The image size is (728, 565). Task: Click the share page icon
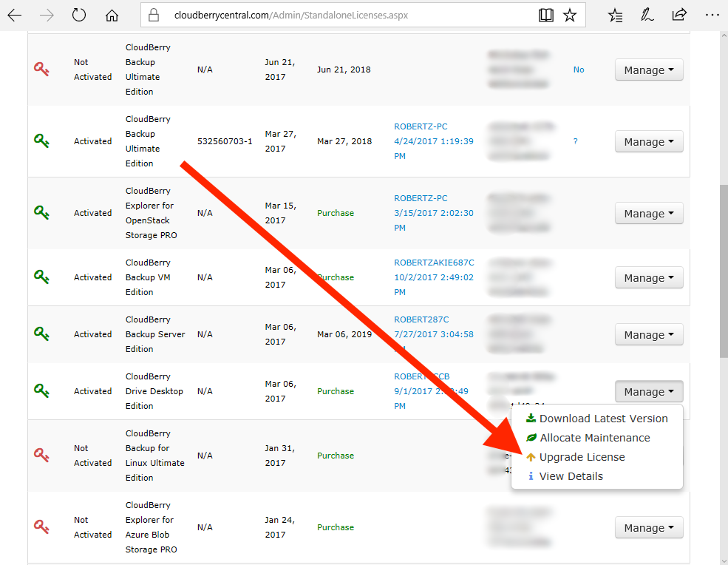678,15
